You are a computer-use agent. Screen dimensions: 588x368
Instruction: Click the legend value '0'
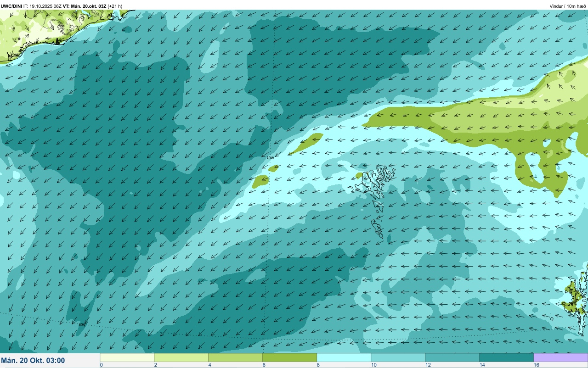(102, 365)
